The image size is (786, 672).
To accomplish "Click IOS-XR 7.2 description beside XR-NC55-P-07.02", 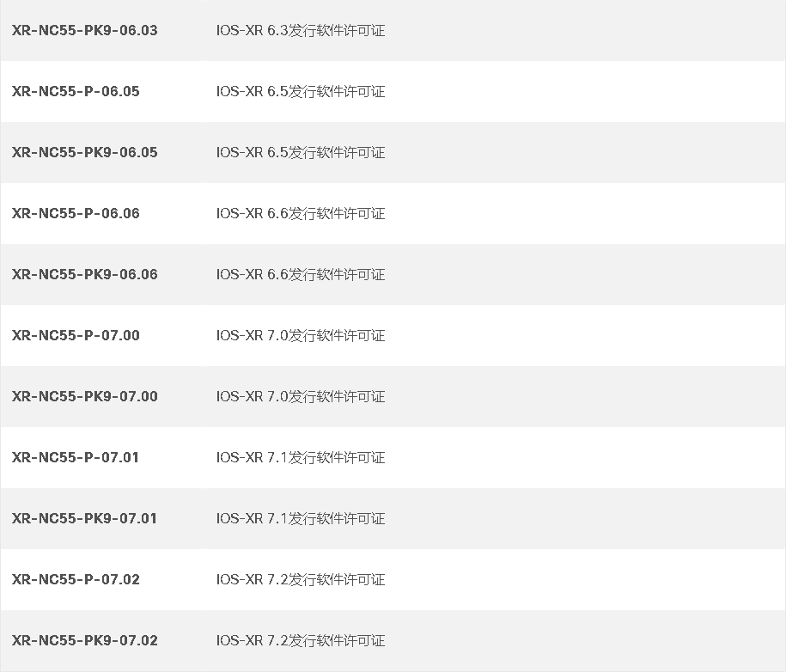I will pos(301,580).
